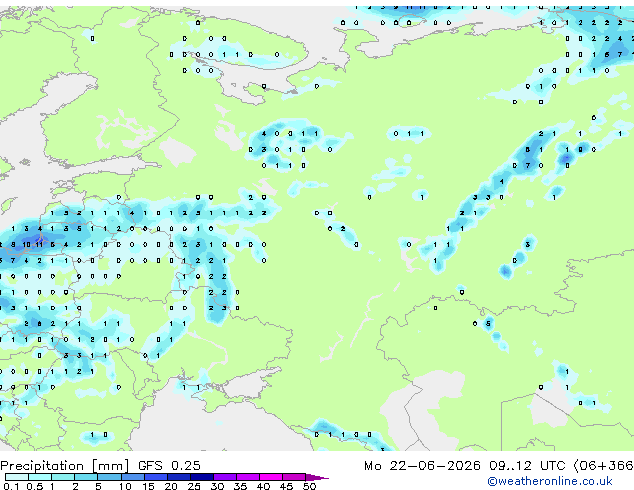Click the '50' legend scale label
634x490 pixels.
point(309,486)
